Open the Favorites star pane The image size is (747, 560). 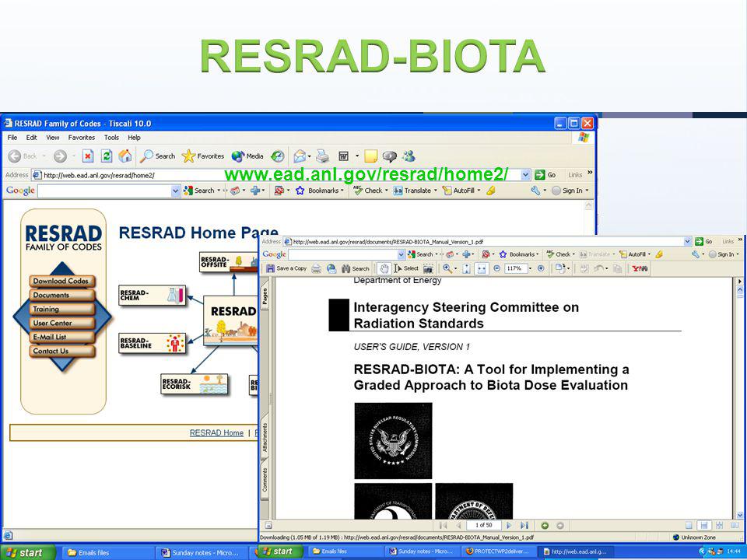pyautogui.click(x=203, y=156)
